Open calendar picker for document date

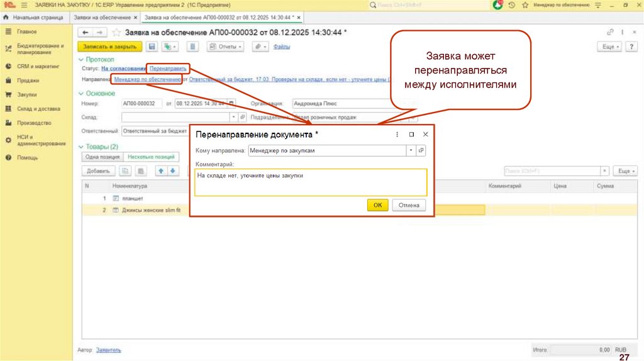(231, 104)
